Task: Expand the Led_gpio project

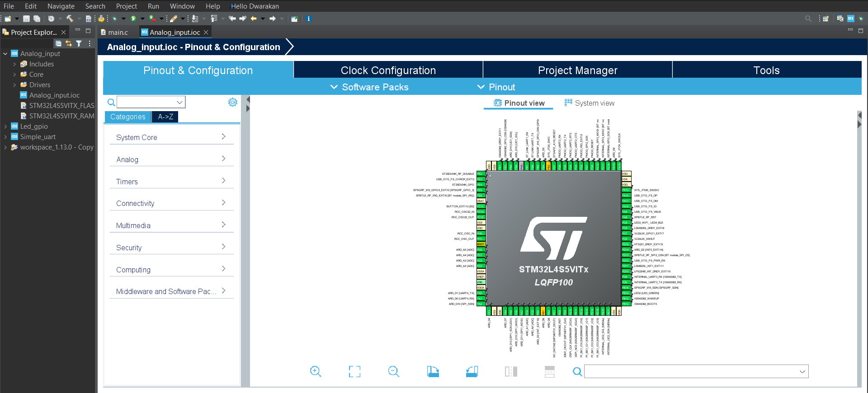Action: (5, 126)
